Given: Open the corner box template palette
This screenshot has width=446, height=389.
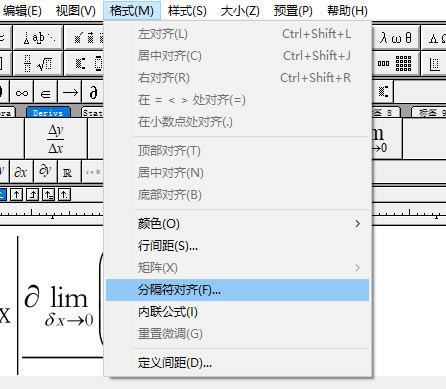Looking at the screenshot, I should pos(434,63).
